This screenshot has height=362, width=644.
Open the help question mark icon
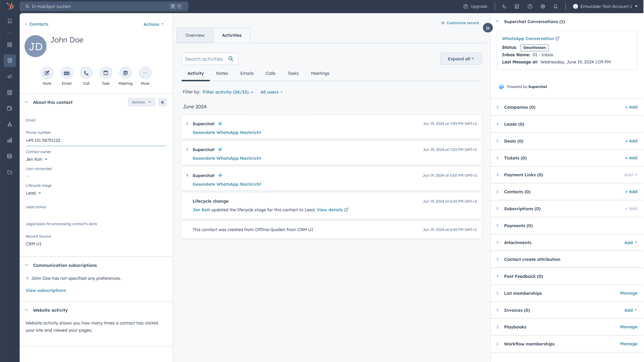point(529,6)
